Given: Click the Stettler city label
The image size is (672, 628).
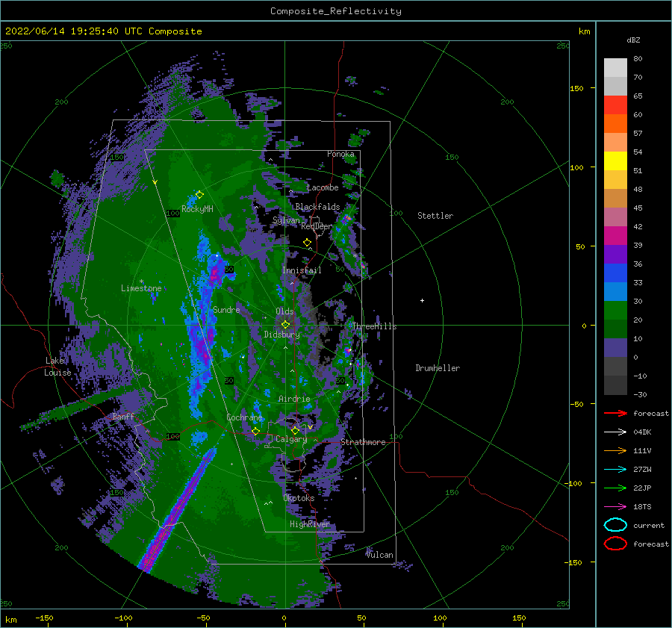Looking at the screenshot, I should pos(435,216).
